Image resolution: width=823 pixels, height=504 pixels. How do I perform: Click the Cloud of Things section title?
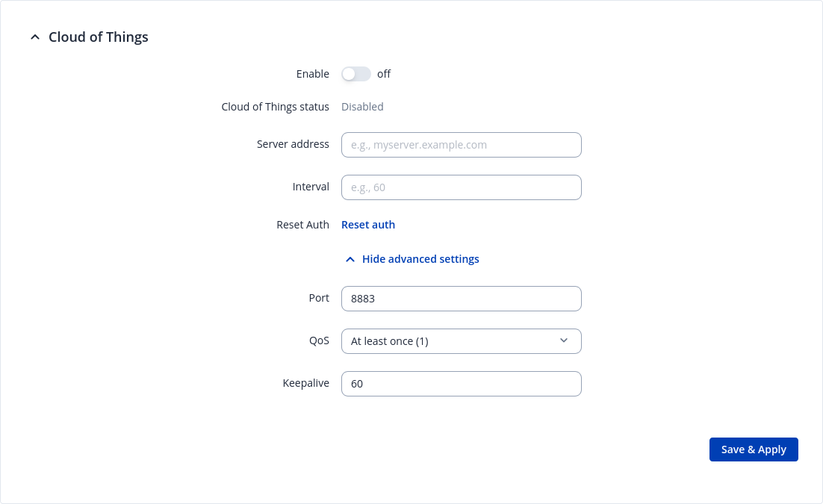point(99,37)
